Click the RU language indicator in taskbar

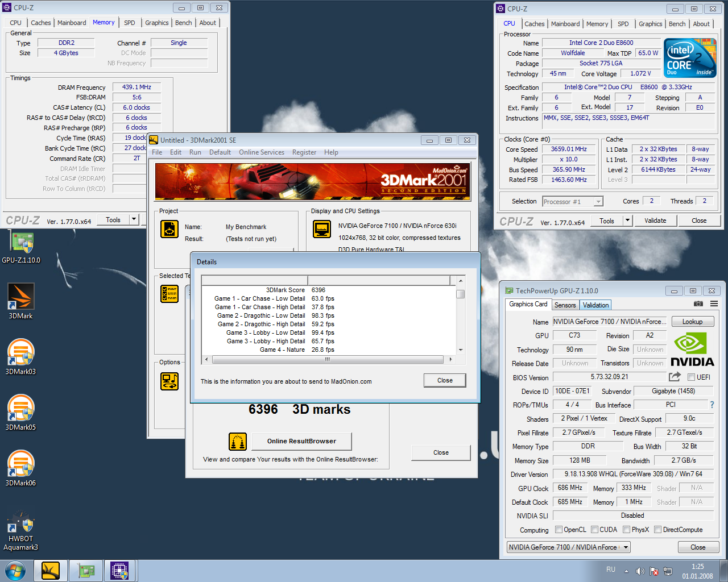click(x=611, y=569)
